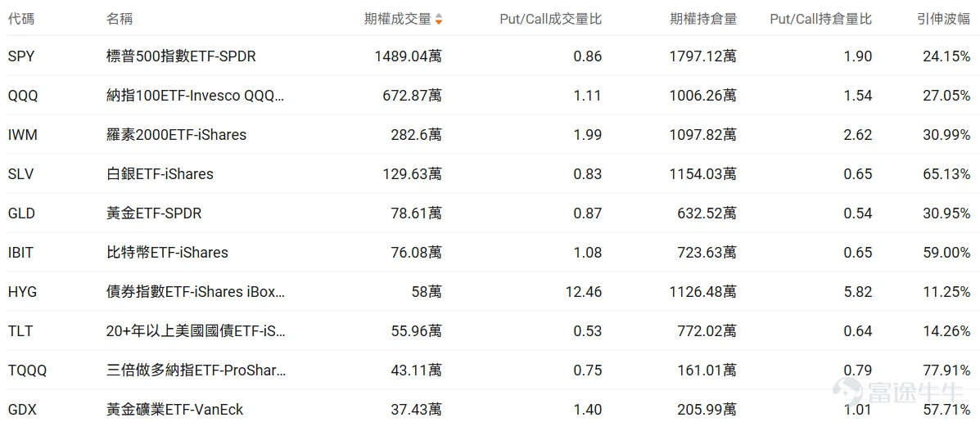
Task: Click TLT volume 55.96萬
Action: (x=416, y=331)
